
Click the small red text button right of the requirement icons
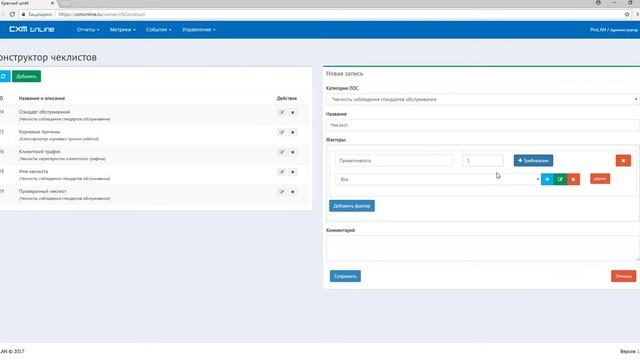coord(600,179)
